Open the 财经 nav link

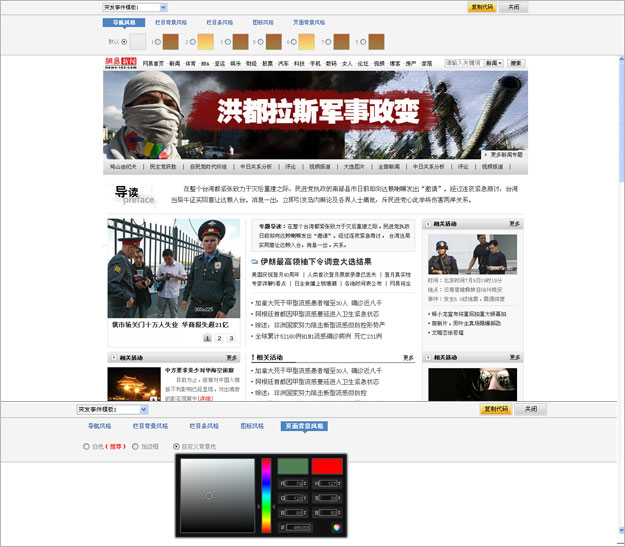(x=252, y=63)
